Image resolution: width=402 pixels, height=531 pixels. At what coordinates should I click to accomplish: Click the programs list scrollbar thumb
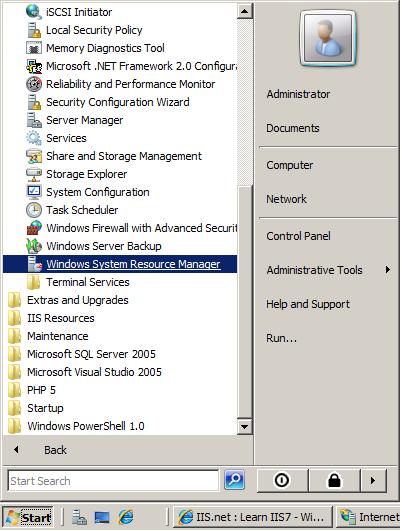coord(244,301)
